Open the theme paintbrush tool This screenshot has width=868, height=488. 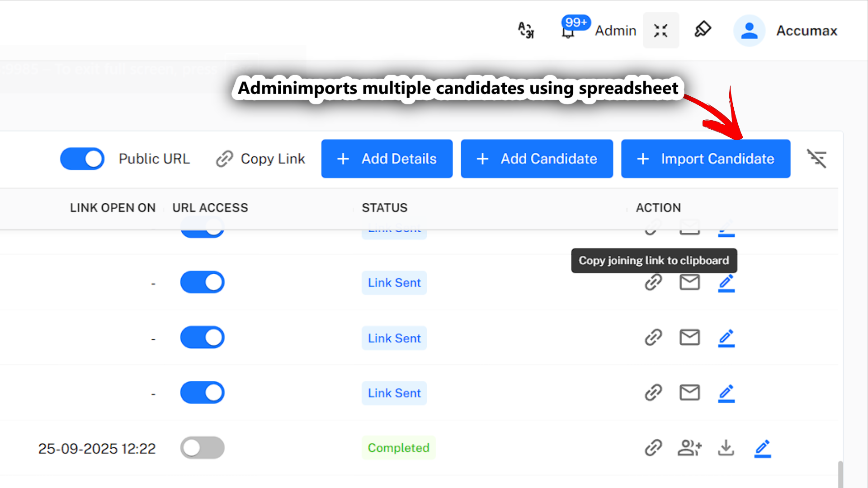click(703, 30)
